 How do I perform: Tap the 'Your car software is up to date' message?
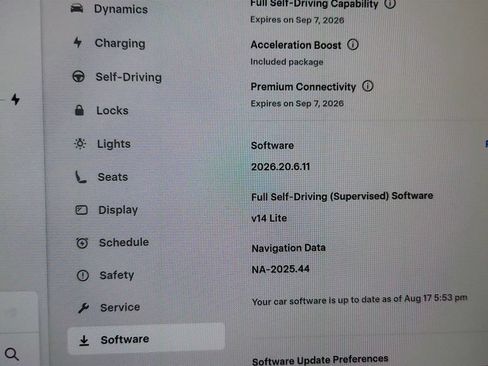pos(359,300)
